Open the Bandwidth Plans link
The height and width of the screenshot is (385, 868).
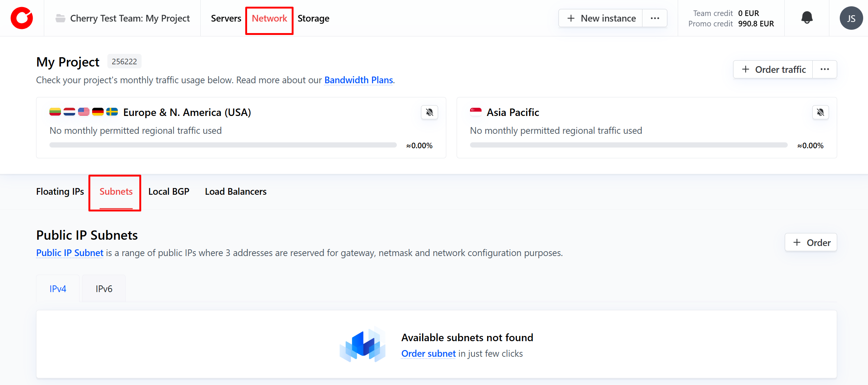359,80
